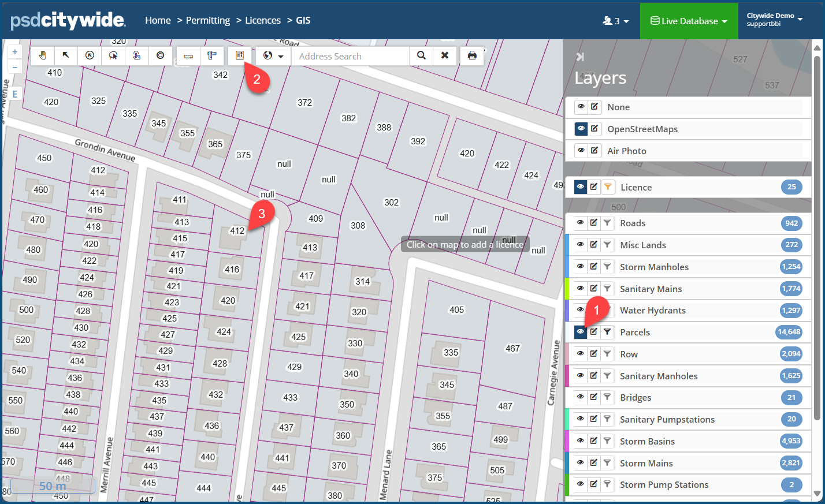Viewport: 825px width, 504px height.
Task: Expand the Live Database dropdown
Action: 689,21
